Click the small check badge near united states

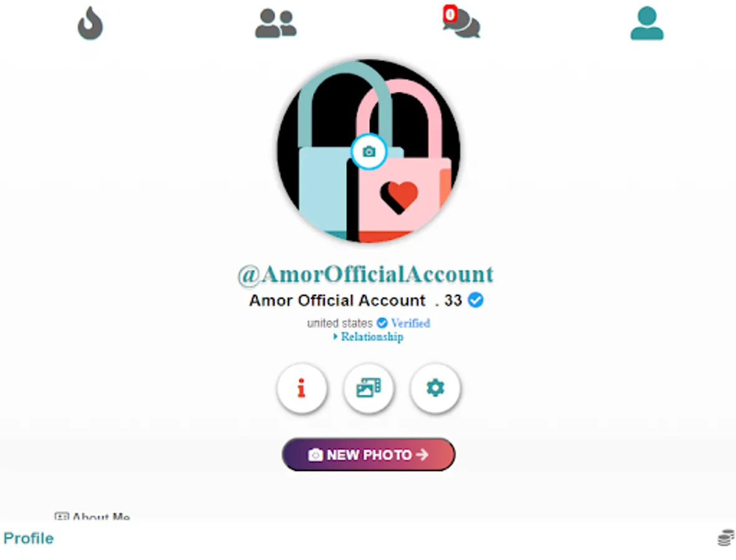tap(382, 323)
